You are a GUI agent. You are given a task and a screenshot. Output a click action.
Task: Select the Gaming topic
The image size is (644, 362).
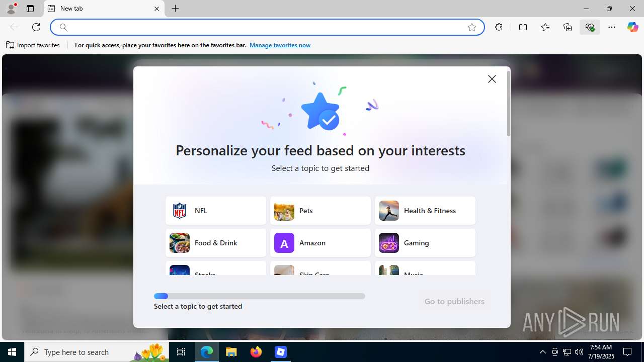425,243
